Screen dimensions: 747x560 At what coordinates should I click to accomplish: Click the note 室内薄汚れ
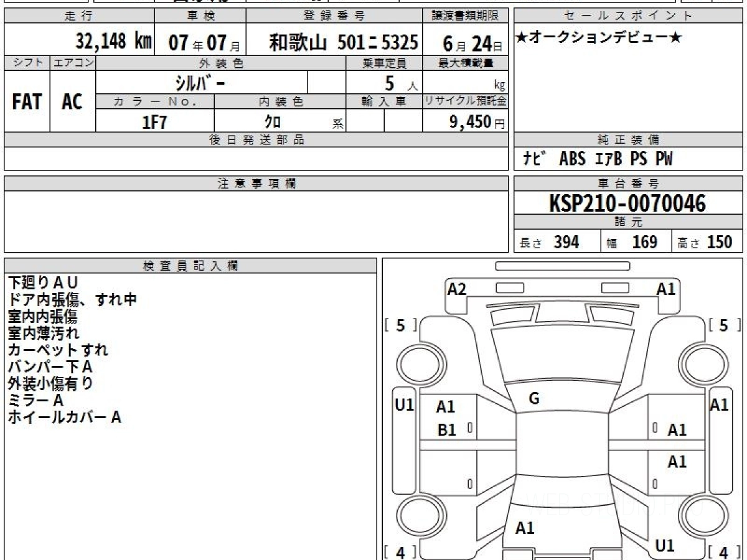click(x=44, y=333)
